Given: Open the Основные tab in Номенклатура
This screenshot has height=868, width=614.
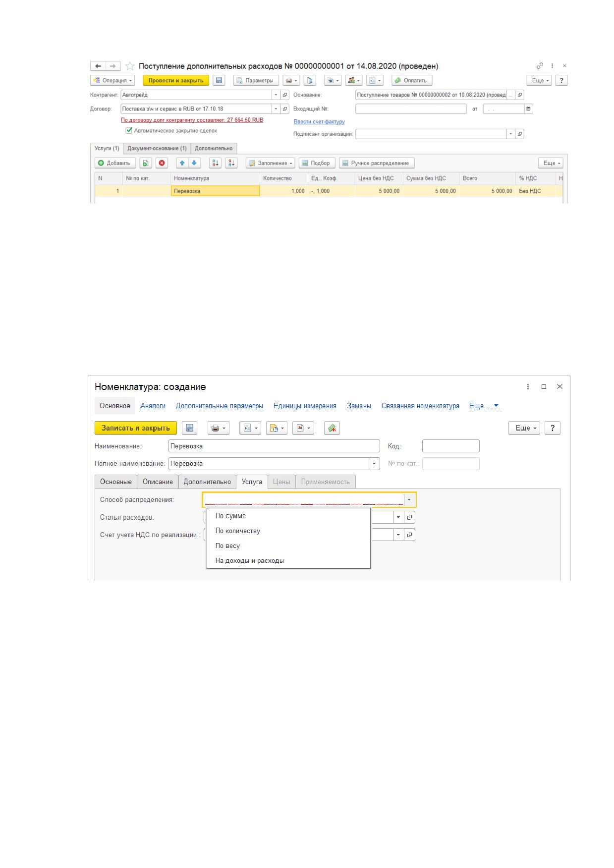Looking at the screenshot, I should click(x=116, y=482).
